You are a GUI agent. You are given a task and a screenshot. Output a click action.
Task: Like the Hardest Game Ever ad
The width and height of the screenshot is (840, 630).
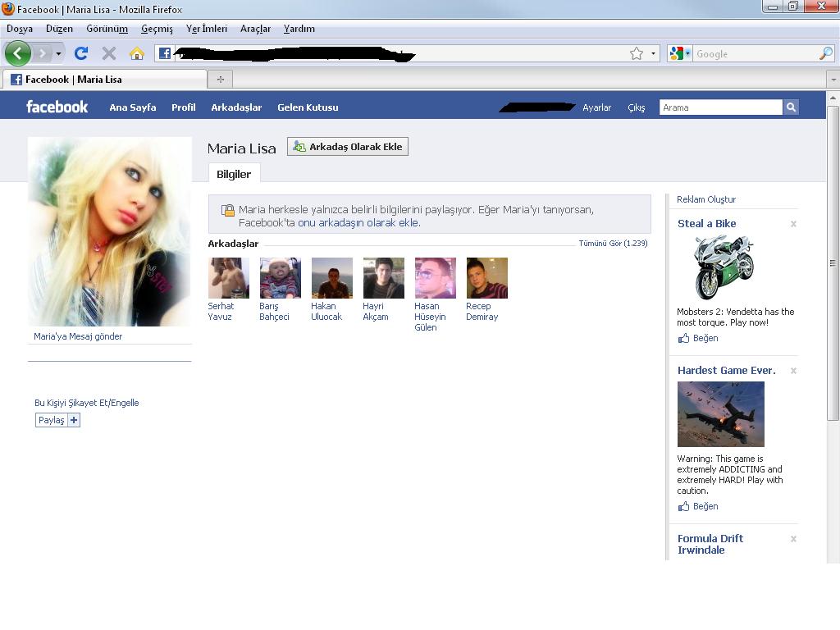coord(698,506)
